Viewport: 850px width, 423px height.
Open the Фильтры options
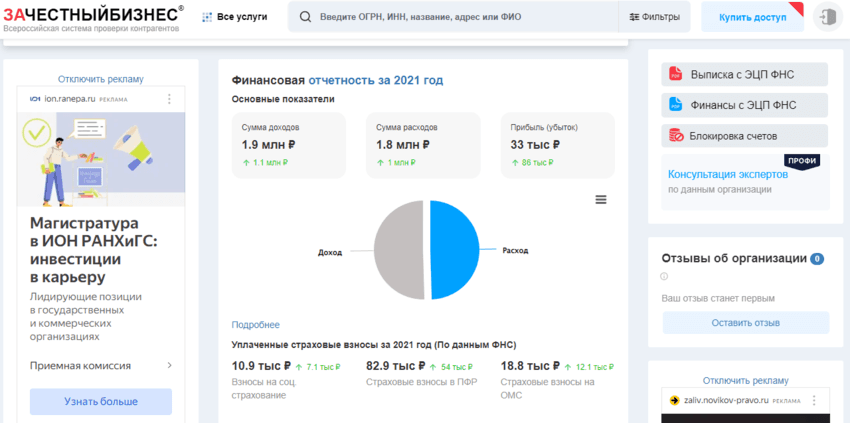(654, 17)
